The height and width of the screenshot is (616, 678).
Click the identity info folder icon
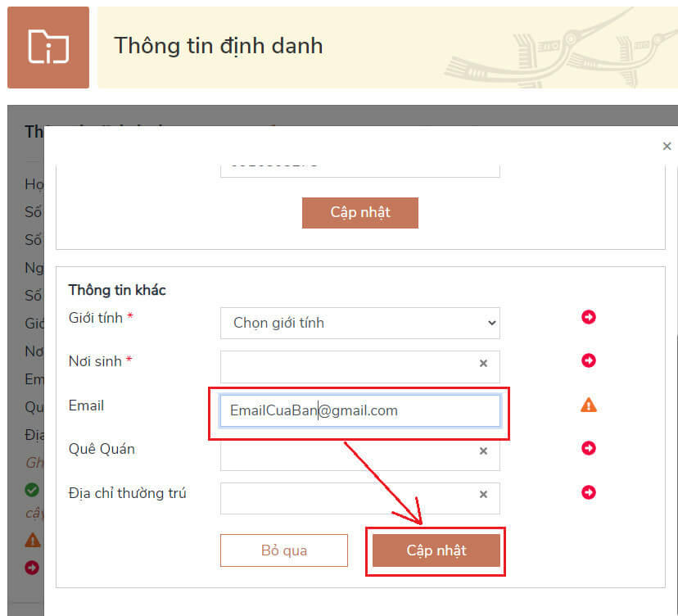point(48,48)
